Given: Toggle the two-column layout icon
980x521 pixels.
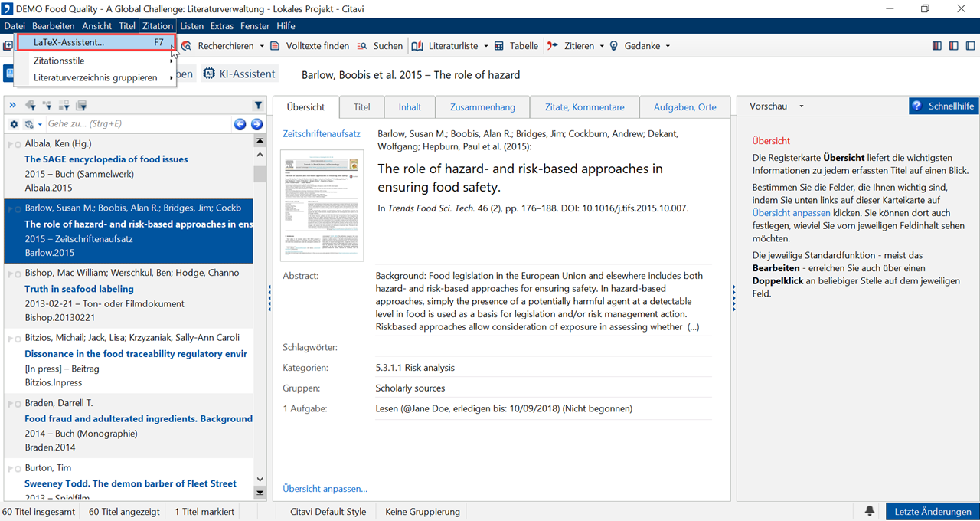Looking at the screenshot, I should pos(953,46).
